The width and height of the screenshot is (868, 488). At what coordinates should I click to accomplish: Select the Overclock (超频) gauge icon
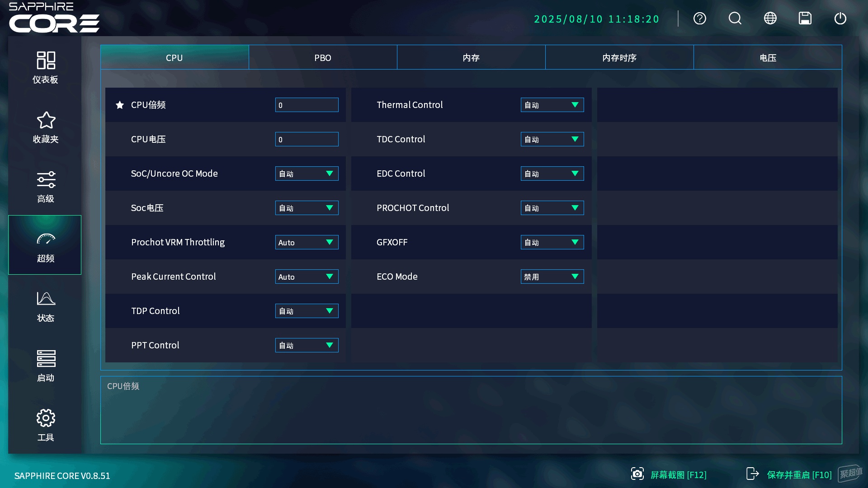(46, 239)
